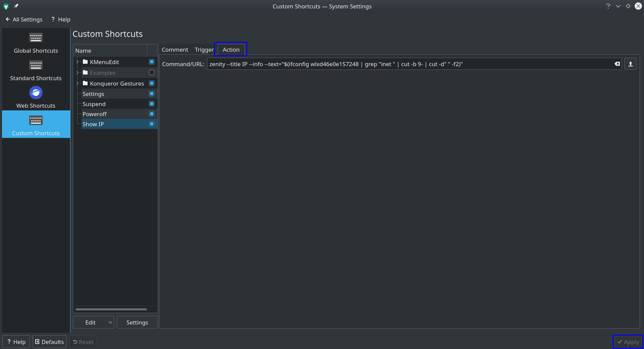This screenshot has width=644, height=349.
Task: Click the pin icon in the title bar
Action: coord(16,6)
